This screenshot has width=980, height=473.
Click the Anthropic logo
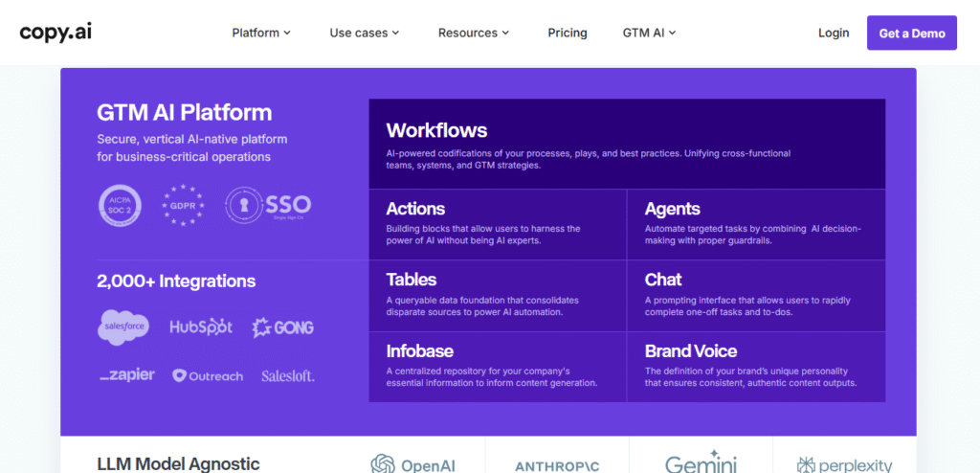pos(557,466)
